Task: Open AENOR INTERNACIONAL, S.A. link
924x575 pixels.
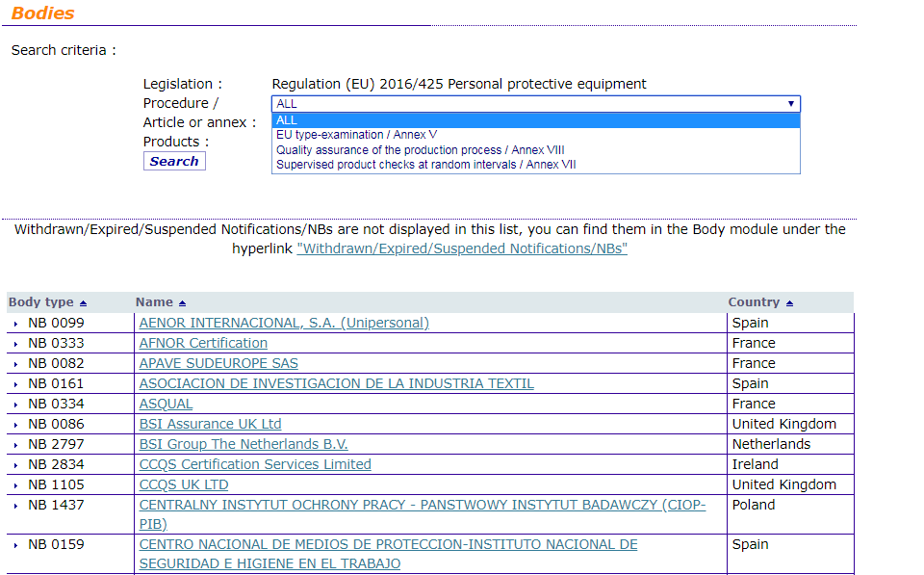Action: tap(284, 323)
